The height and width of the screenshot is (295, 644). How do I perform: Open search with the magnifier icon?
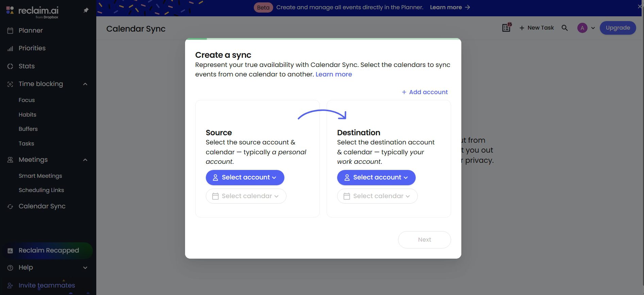point(565,28)
